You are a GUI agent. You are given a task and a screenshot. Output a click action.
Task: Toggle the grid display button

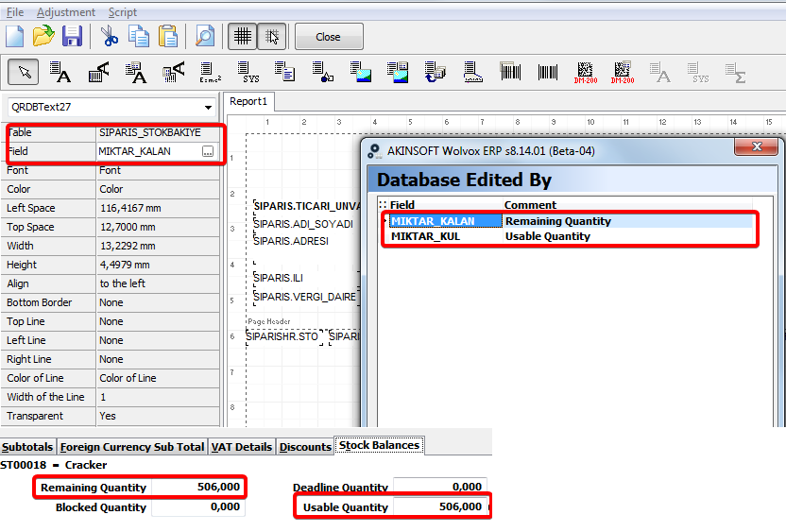click(243, 37)
